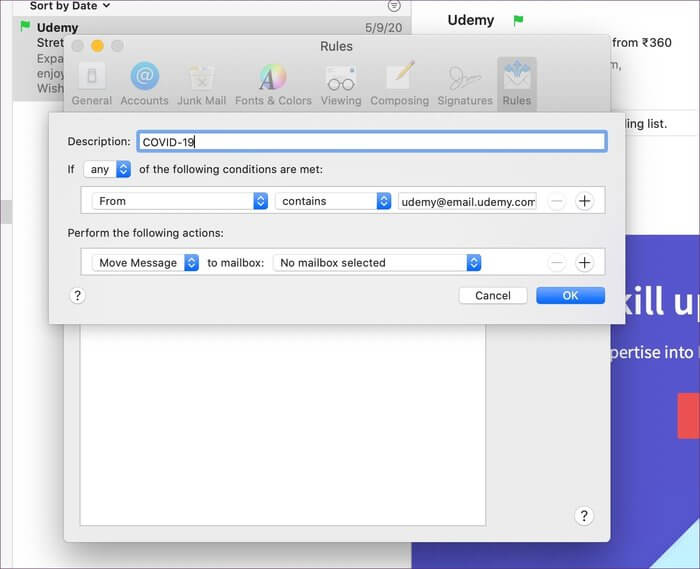Open Fonts & Colors preferences
Viewport: 700px width, 569px height.
[273, 84]
